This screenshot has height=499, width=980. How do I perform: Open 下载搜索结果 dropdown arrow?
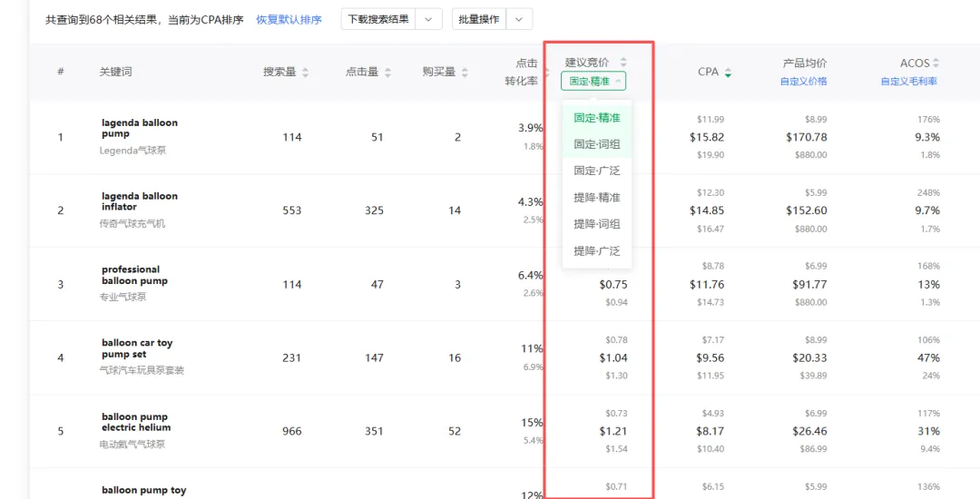[x=428, y=19]
